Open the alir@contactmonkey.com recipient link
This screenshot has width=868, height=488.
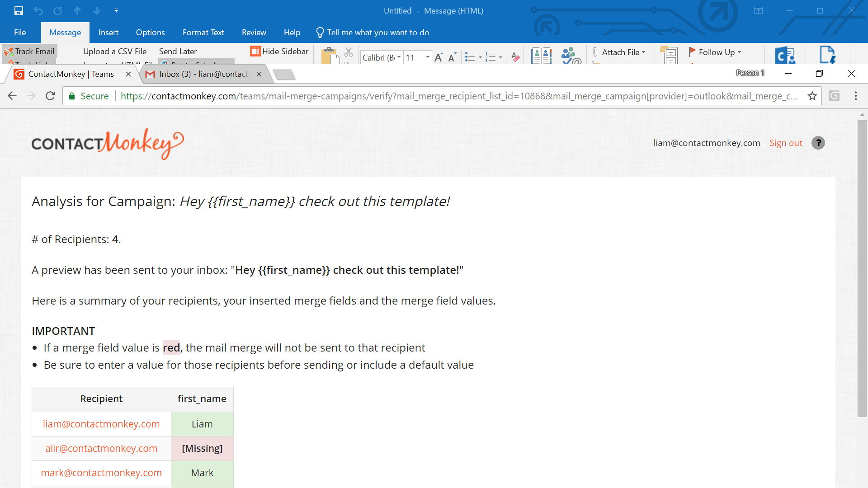101,448
